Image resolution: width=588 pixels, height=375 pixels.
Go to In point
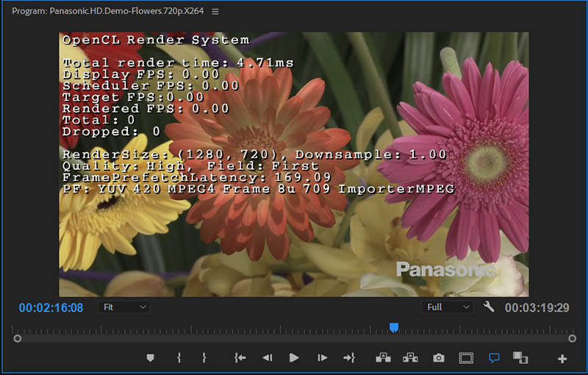point(240,358)
